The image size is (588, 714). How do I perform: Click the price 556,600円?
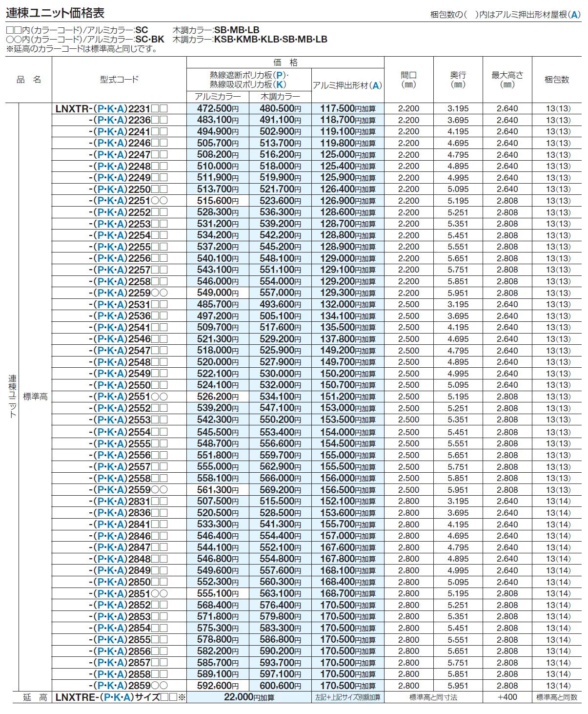pyautogui.click(x=280, y=443)
